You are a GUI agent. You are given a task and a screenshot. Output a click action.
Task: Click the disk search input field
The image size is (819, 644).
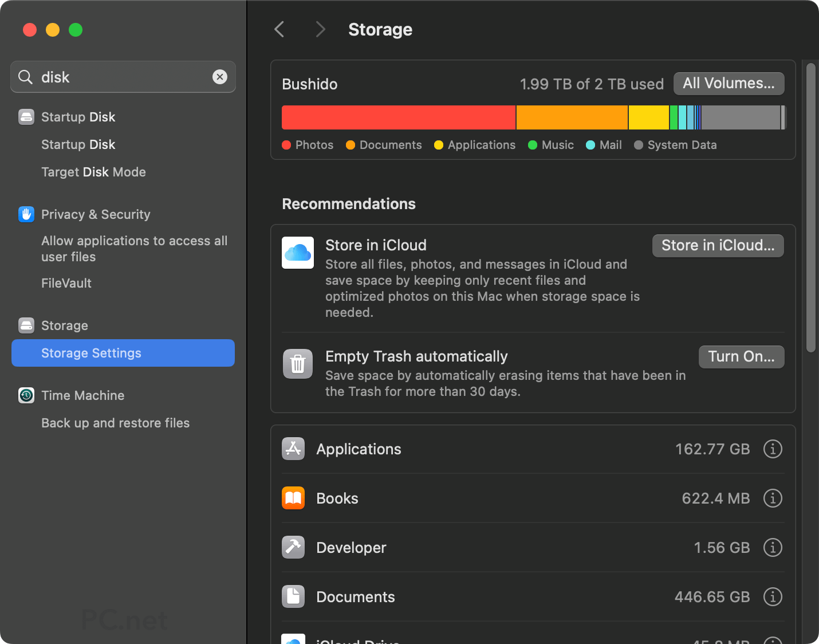point(123,77)
